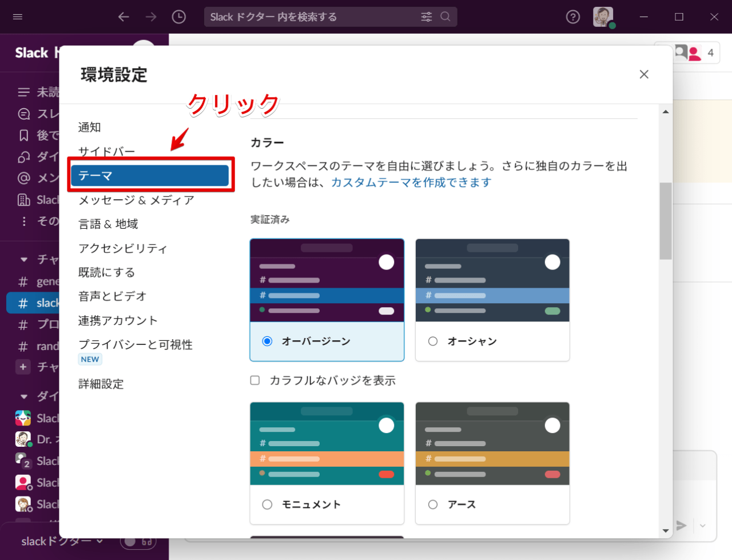The height and width of the screenshot is (560, 732).
Task: Open the 言語 & 地域 section
Action: [108, 224]
